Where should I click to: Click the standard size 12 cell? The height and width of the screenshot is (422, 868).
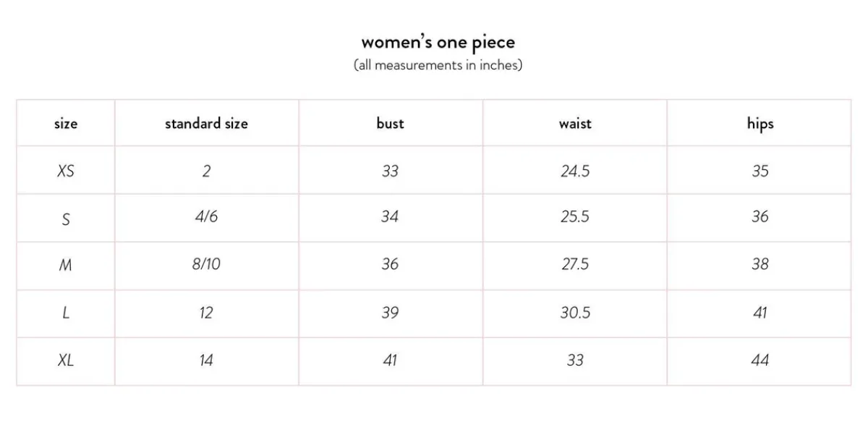[206, 313]
